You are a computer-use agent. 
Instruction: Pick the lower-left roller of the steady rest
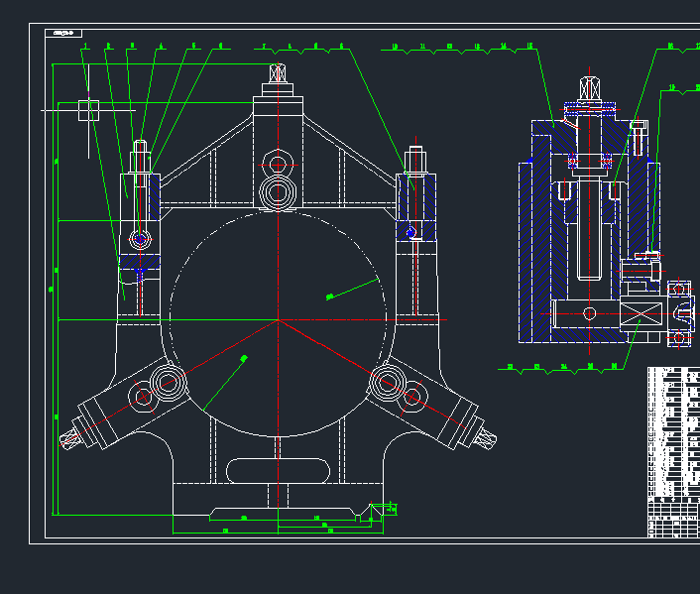click(168, 383)
